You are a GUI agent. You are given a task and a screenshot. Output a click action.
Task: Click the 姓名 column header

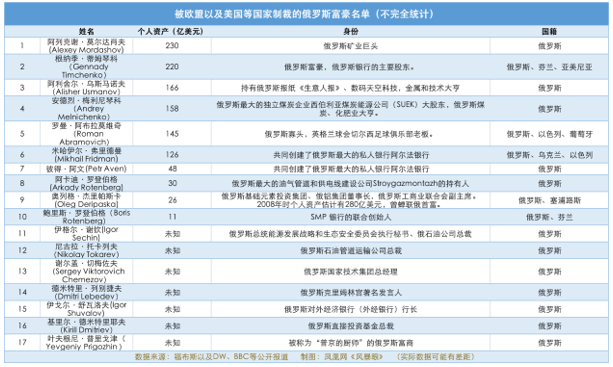[86, 31]
